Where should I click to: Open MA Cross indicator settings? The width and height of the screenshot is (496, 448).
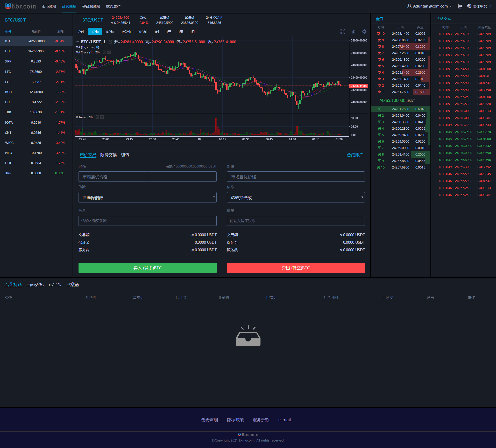[104, 52]
